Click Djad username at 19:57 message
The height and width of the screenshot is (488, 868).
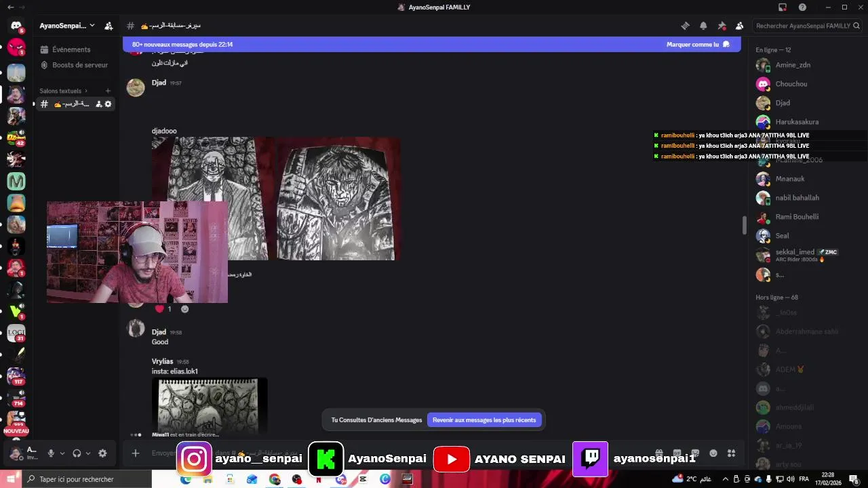click(159, 83)
